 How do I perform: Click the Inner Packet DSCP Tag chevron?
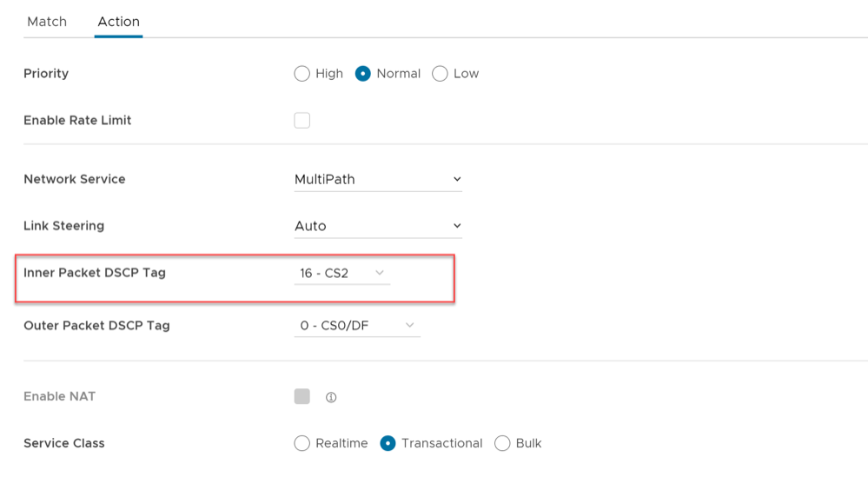pos(380,273)
